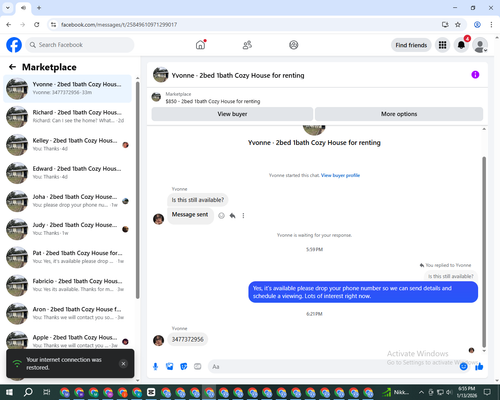Click the View buyer button
Image resolution: width=500 pixels, height=400 pixels.
232,114
